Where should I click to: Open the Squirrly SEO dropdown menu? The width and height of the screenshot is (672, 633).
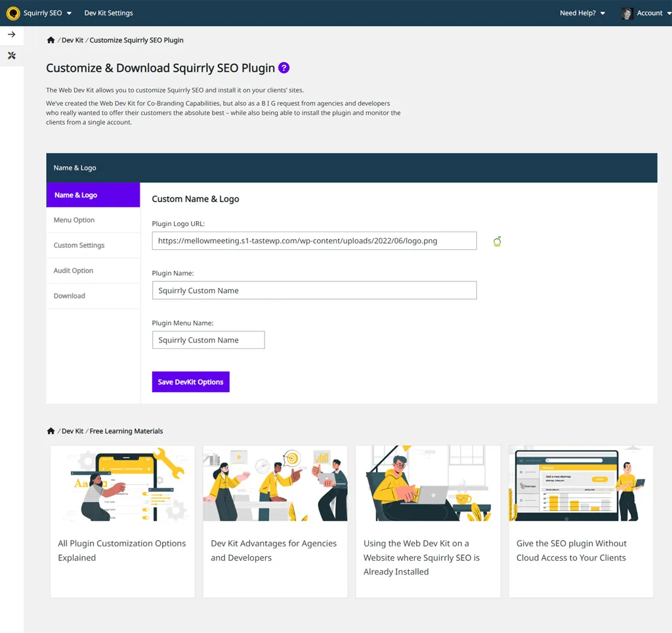[x=47, y=13]
